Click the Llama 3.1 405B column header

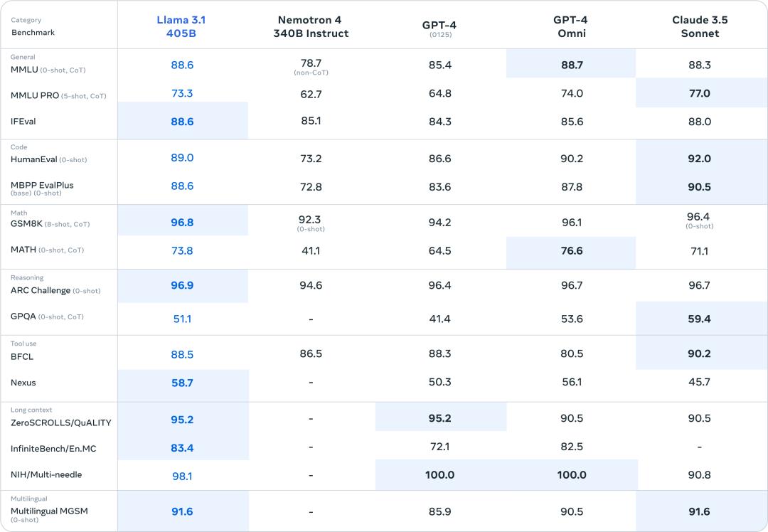point(182,26)
